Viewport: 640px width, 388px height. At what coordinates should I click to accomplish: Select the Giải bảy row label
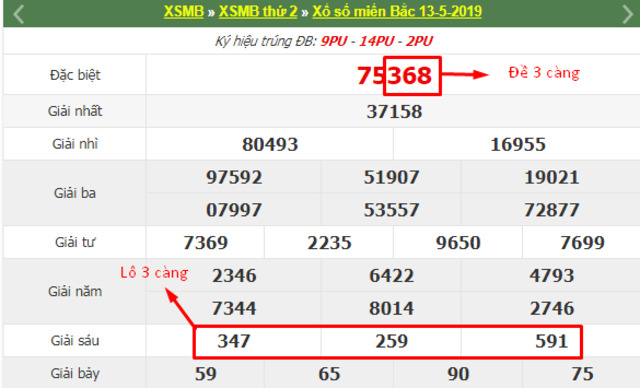pos(75,374)
